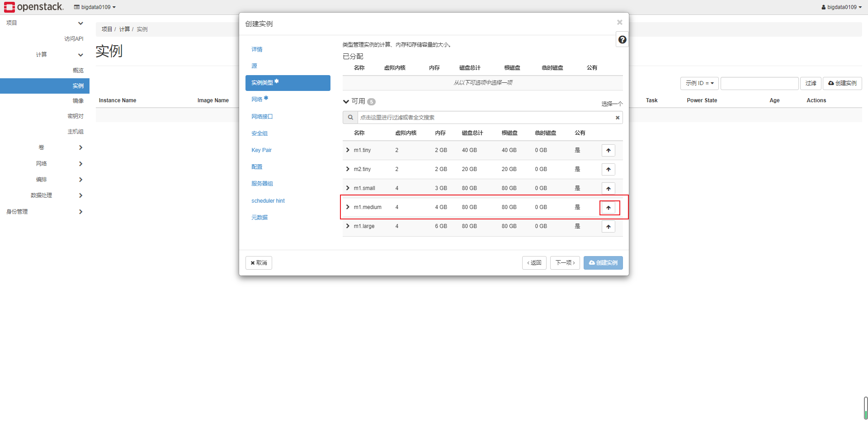Go to the 安全组 wizard step
Screen dimensions: 868x428
pyautogui.click(x=259, y=133)
